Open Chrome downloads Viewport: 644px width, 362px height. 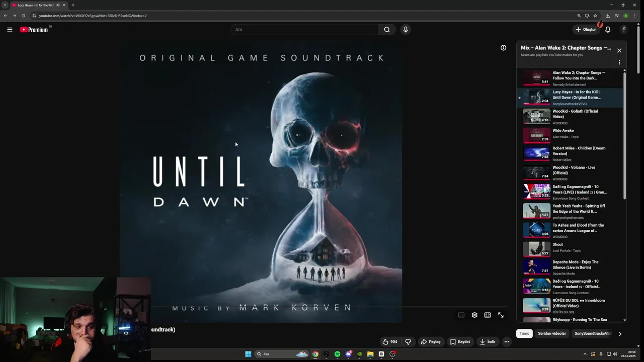(x=608, y=16)
